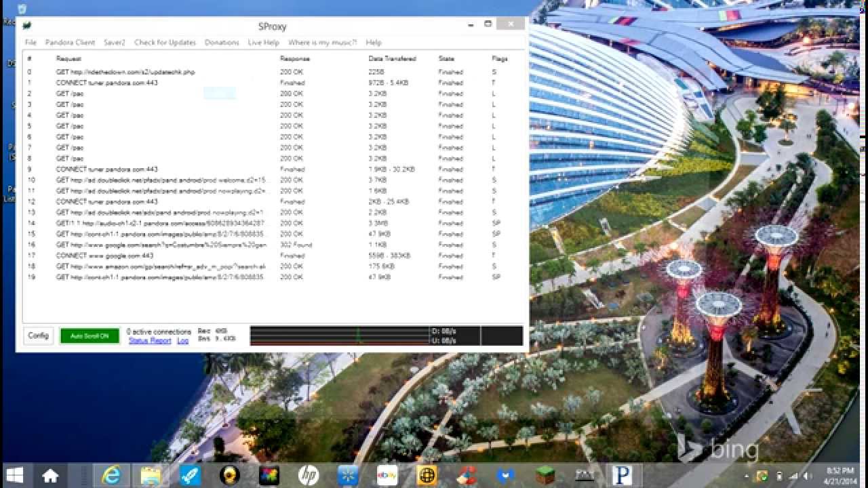Maximize the SProxy window
This screenshot has width=868, height=488.
click(488, 24)
